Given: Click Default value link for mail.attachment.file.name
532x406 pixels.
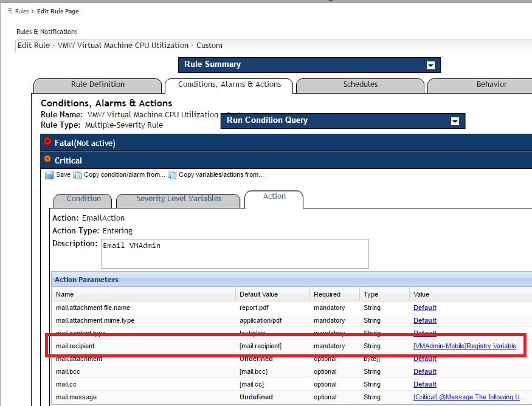Looking at the screenshot, I should pos(425,308).
